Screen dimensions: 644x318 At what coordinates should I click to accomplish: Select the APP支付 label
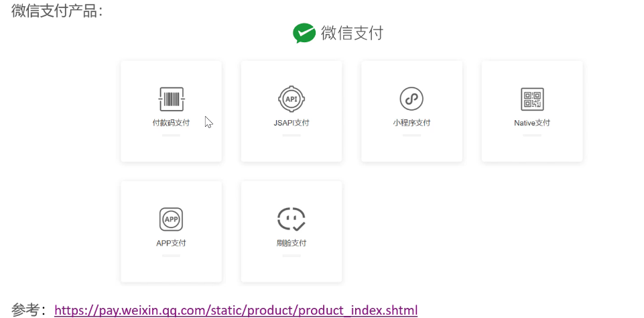(172, 243)
